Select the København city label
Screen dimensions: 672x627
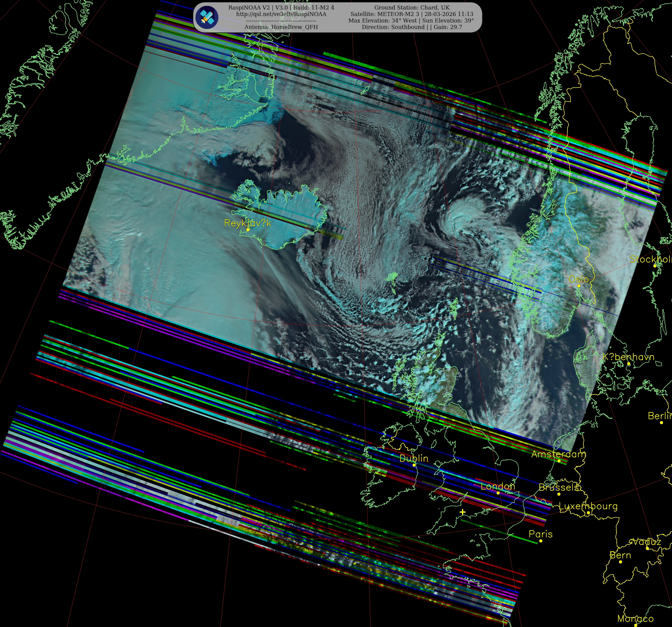(628, 357)
